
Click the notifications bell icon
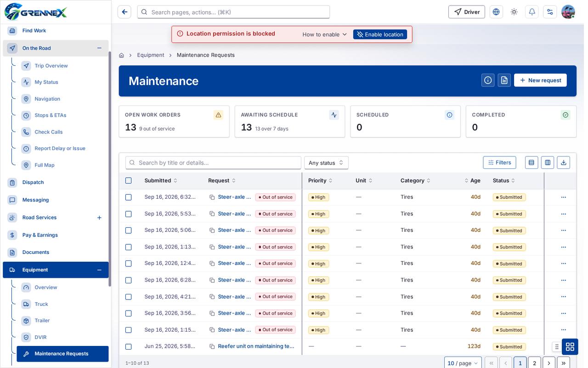tap(532, 12)
